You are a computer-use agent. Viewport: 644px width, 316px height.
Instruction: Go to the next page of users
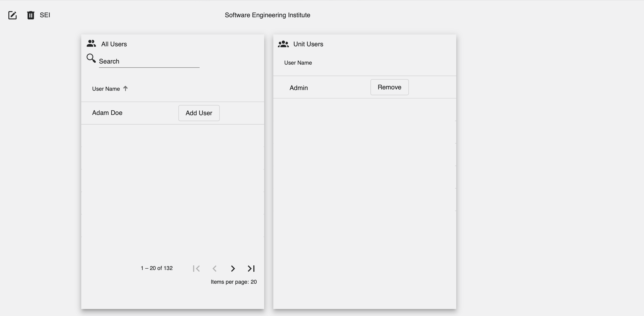[x=233, y=268]
